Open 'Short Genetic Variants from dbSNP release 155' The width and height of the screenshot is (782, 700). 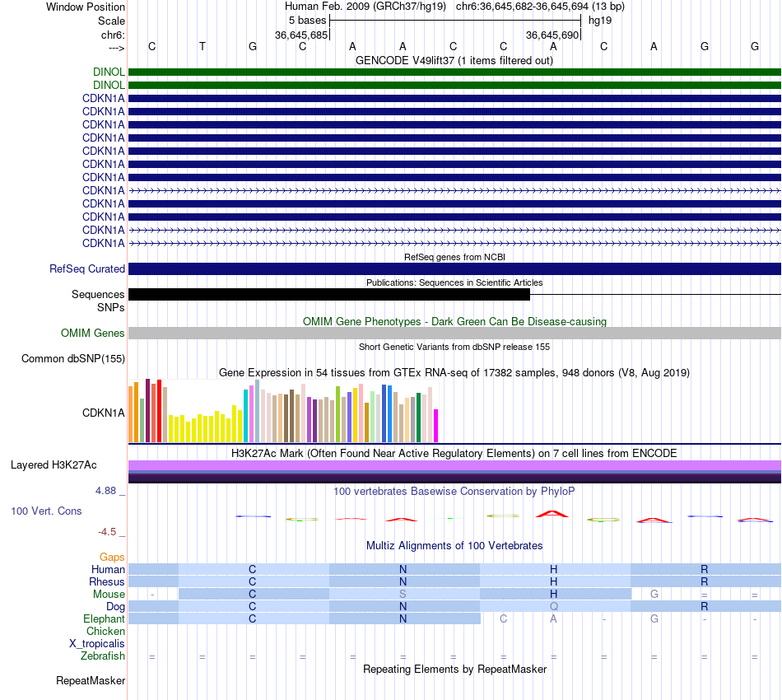pos(454,347)
